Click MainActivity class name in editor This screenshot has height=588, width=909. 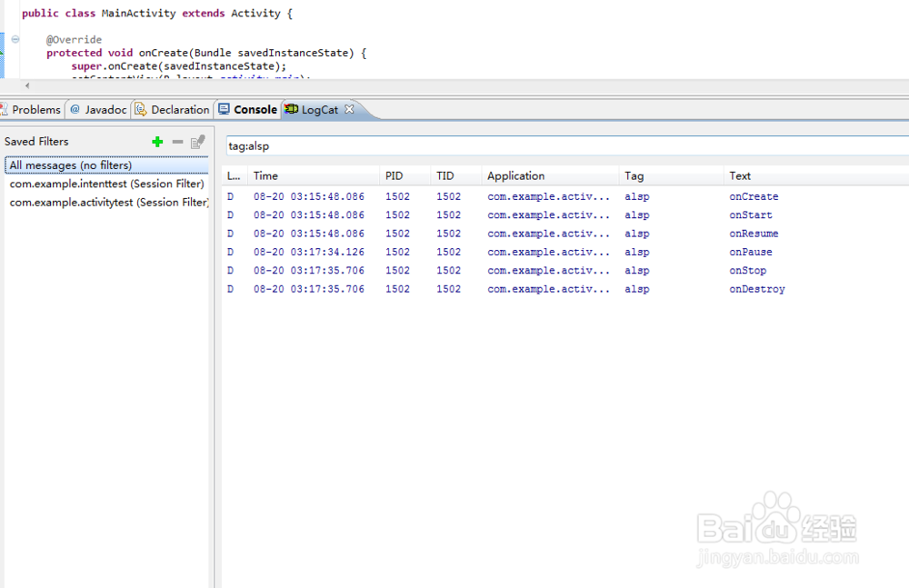138,14
